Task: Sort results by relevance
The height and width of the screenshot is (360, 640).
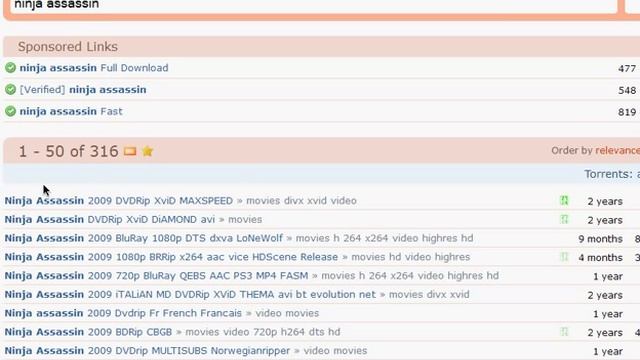Action: click(x=617, y=151)
